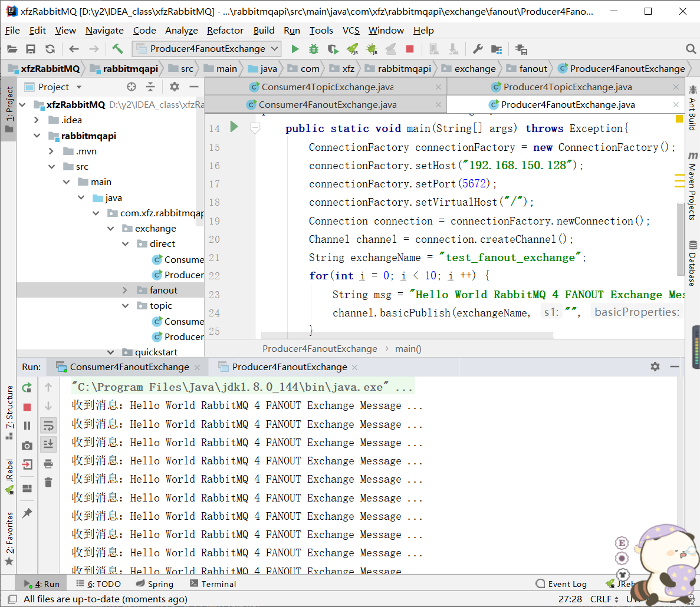Collapse all icon in Project panel
Screen dimensions: 700x607
click(150, 87)
